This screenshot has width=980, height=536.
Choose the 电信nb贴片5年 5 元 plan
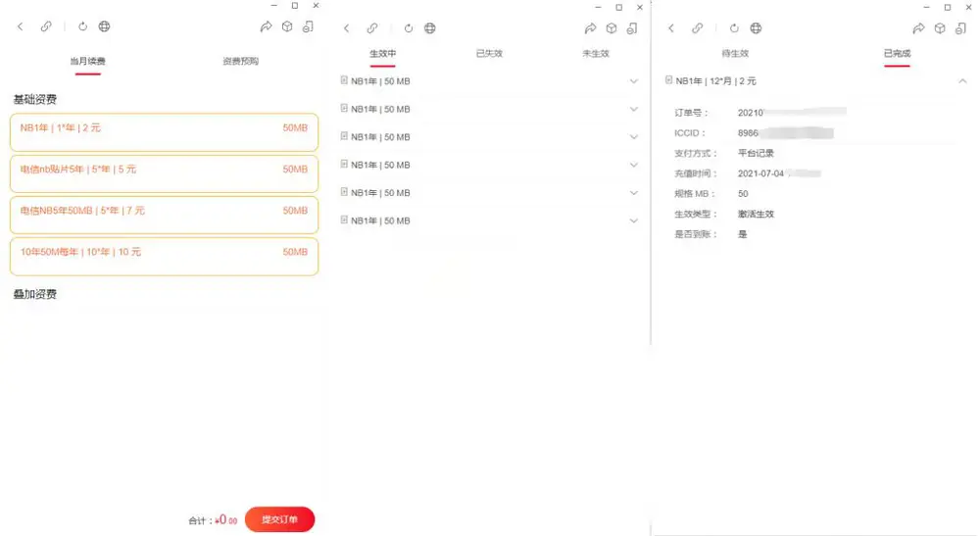[164, 173]
